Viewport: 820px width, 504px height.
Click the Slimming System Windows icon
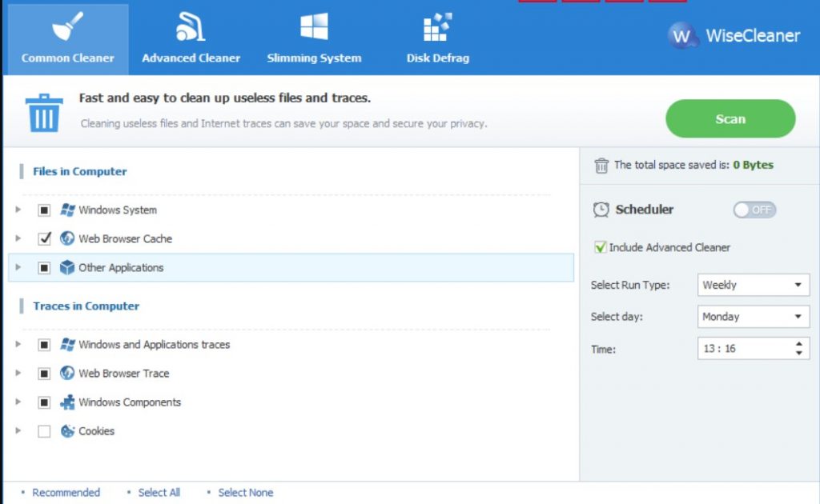tap(314, 24)
